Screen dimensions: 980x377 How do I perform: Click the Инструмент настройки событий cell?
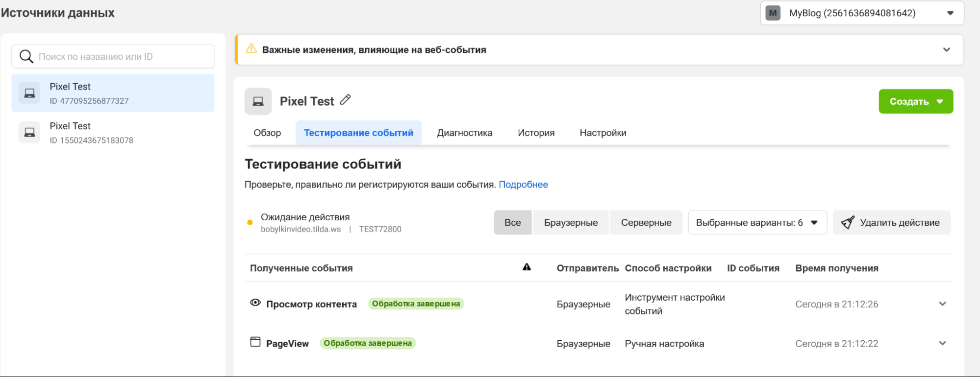tap(675, 304)
